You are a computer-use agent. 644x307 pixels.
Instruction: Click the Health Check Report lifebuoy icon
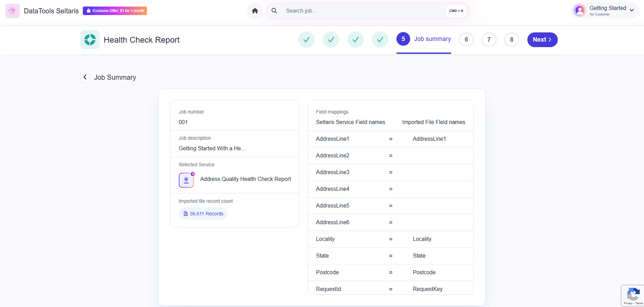click(90, 40)
